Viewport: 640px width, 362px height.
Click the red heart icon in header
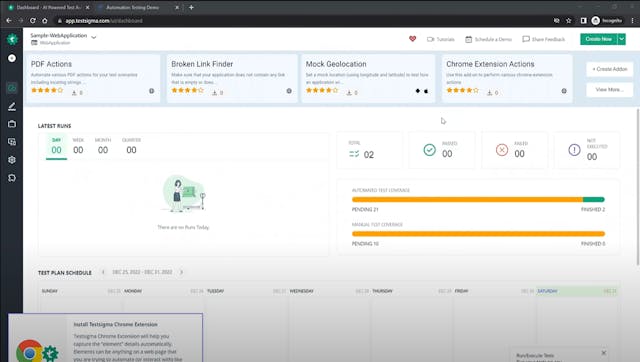coord(412,39)
